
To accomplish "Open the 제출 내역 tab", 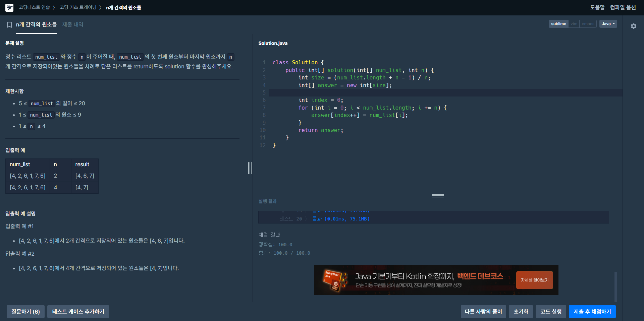I will 73,24.
